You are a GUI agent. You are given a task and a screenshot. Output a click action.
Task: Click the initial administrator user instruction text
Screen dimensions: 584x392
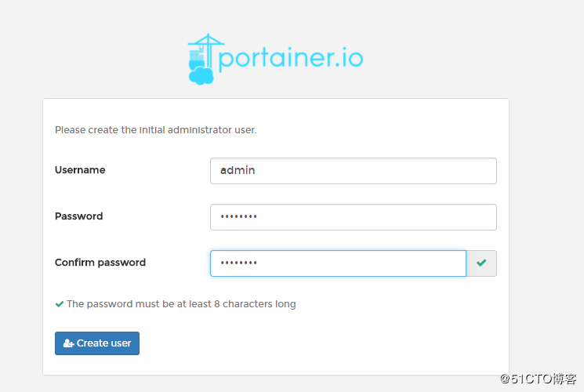pos(156,129)
